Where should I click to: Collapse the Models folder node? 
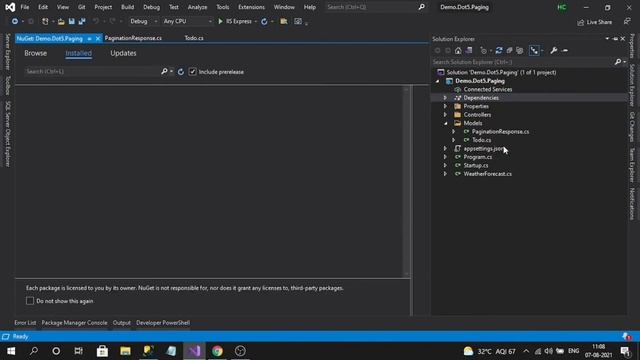[445, 123]
